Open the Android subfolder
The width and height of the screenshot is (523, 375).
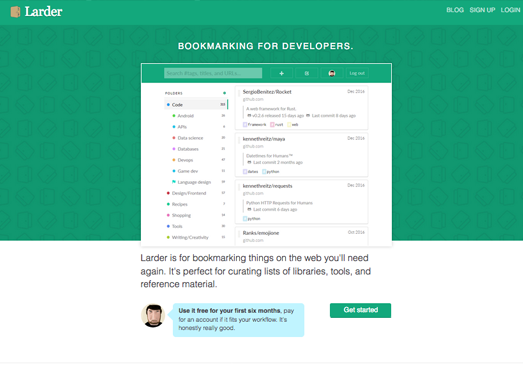tap(185, 116)
